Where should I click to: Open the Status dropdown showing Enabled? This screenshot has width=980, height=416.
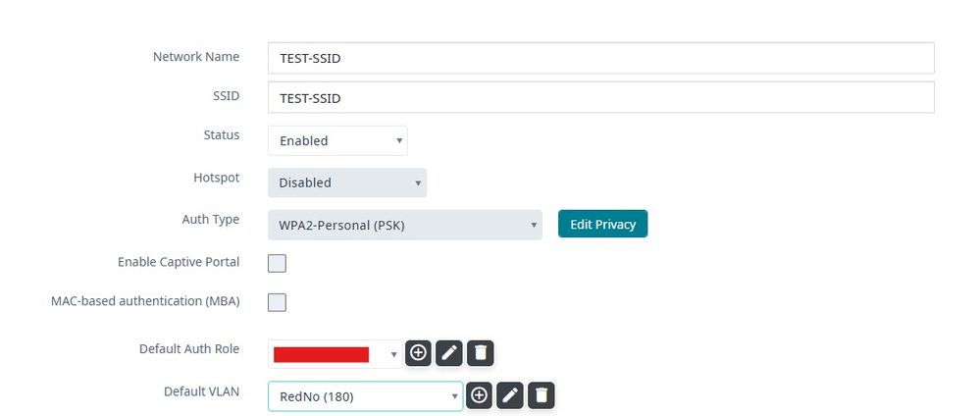tap(337, 140)
